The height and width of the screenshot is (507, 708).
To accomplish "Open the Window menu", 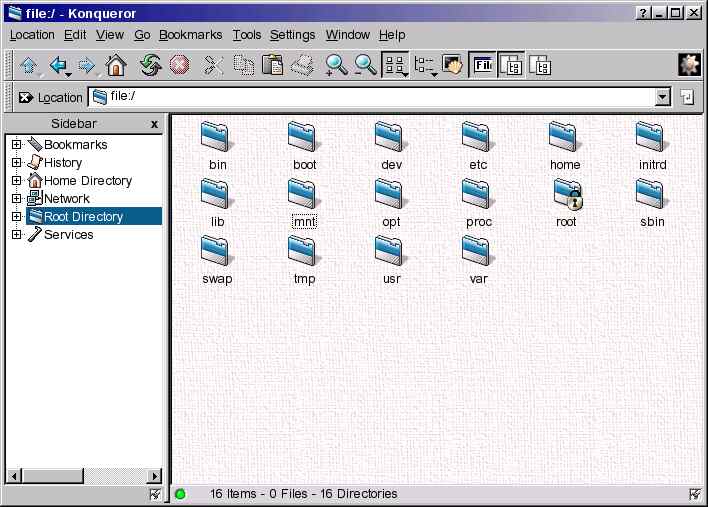I will click(348, 35).
